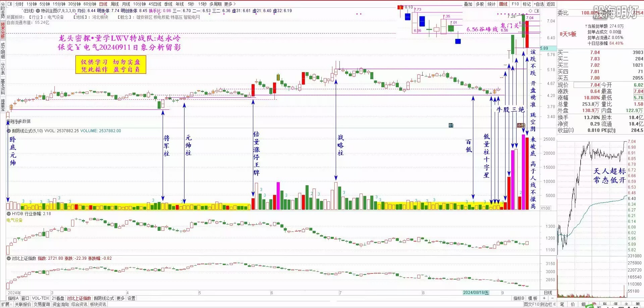Click the 标记 mark button
The image size is (644, 308).
pyautogui.click(x=527, y=4)
